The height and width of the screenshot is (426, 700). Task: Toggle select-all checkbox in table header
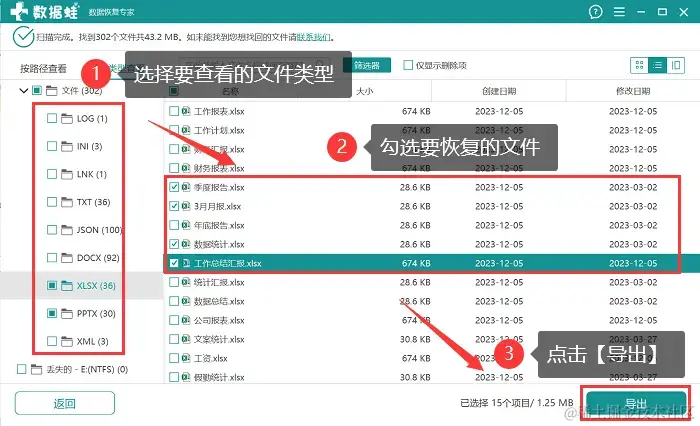click(x=174, y=91)
